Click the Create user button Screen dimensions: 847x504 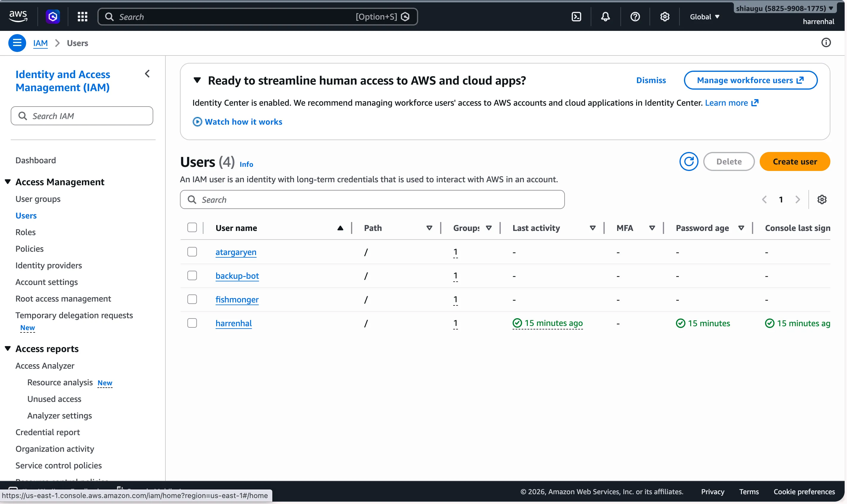click(795, 161)
